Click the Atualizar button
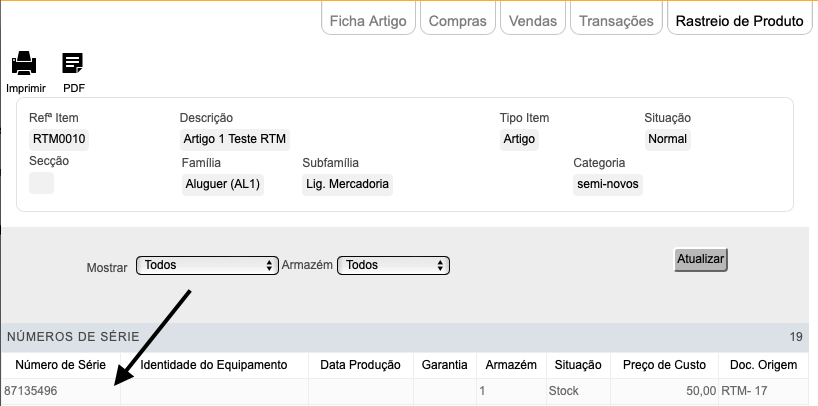The image size is (818, 406). point(701,259)
